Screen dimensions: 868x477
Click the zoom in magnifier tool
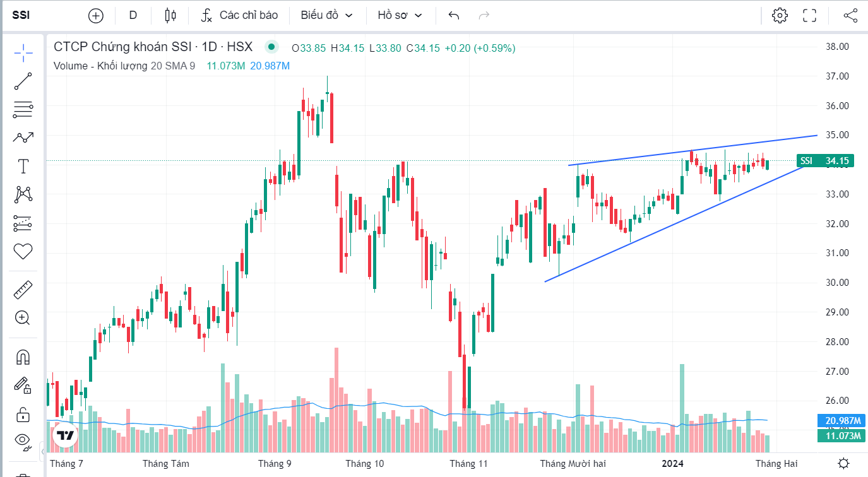coord(23,317)
